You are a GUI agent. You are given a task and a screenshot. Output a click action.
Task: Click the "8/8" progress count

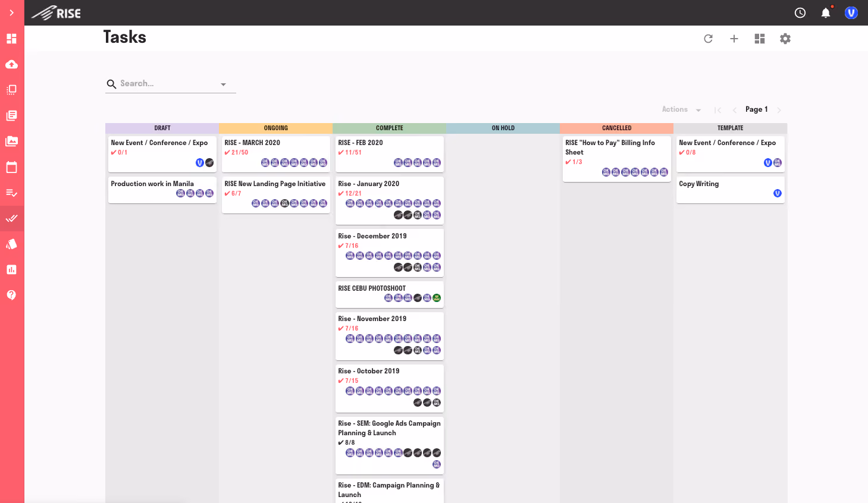tap(350, 443)
